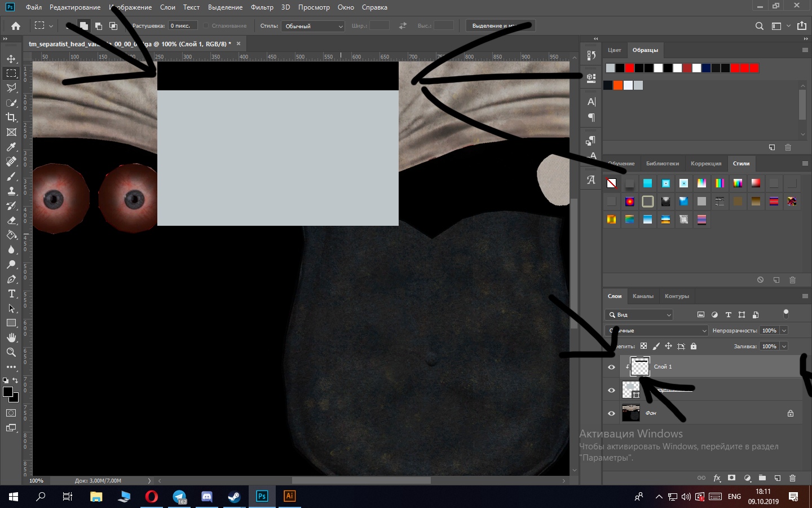Open the Layers panel flyout menu
Screen dimensions: 812x508
click(x=805, y=296)
